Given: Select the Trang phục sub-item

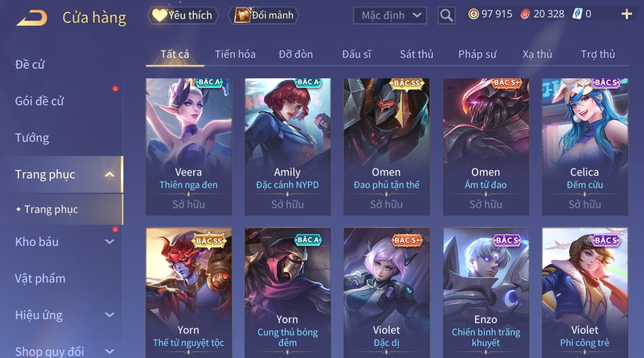Looking at the screenshot, I should (51, 209).
